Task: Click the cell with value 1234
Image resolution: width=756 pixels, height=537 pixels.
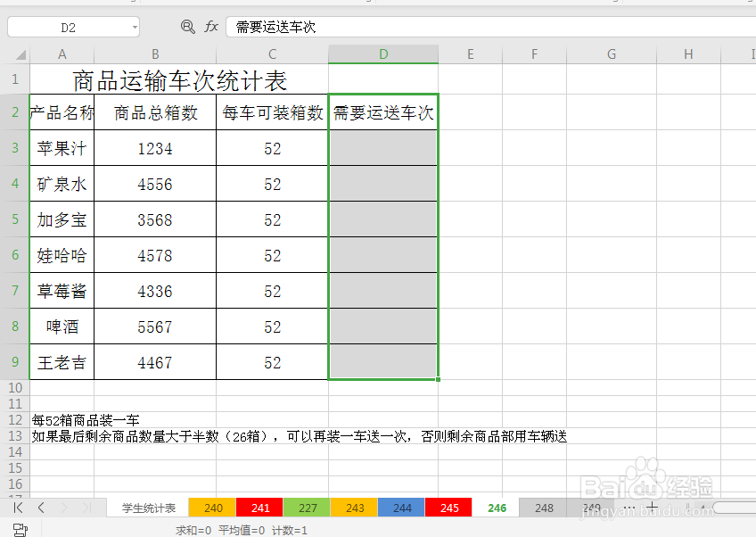Action: [155, 148]
